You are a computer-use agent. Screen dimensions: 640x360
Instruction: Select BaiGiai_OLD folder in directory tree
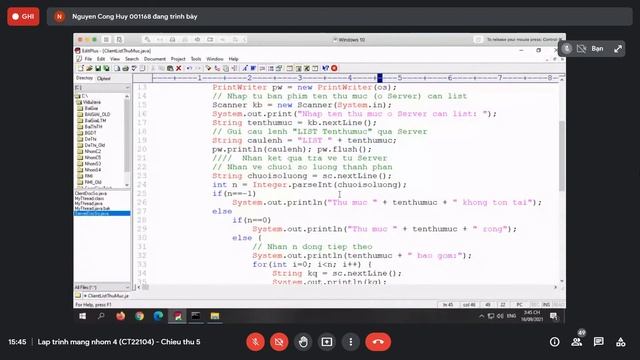93,115
